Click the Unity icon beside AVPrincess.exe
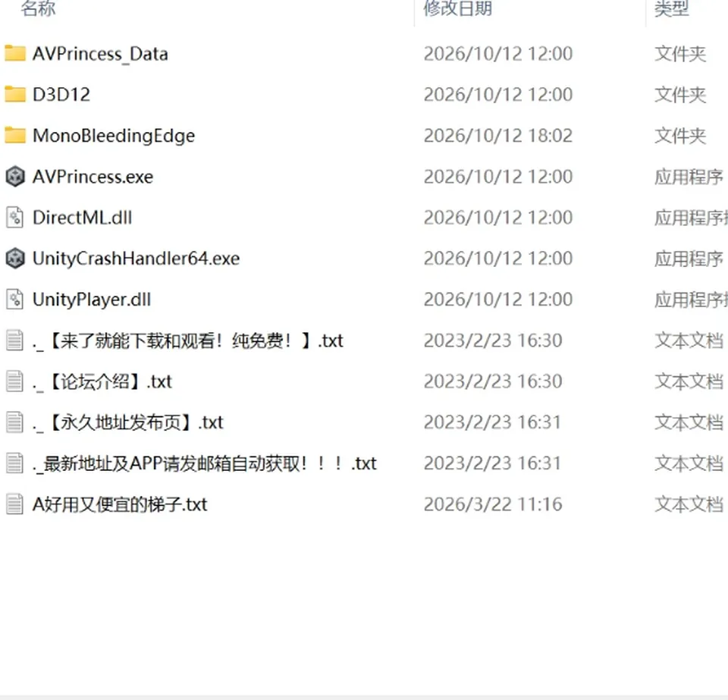Viewport: 728px width, 700px height. 15,177
